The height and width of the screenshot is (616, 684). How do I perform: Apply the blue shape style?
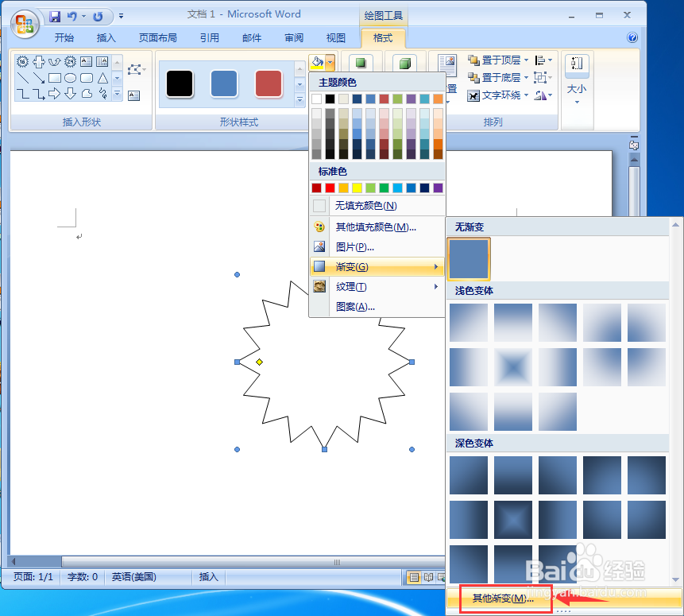224,83
